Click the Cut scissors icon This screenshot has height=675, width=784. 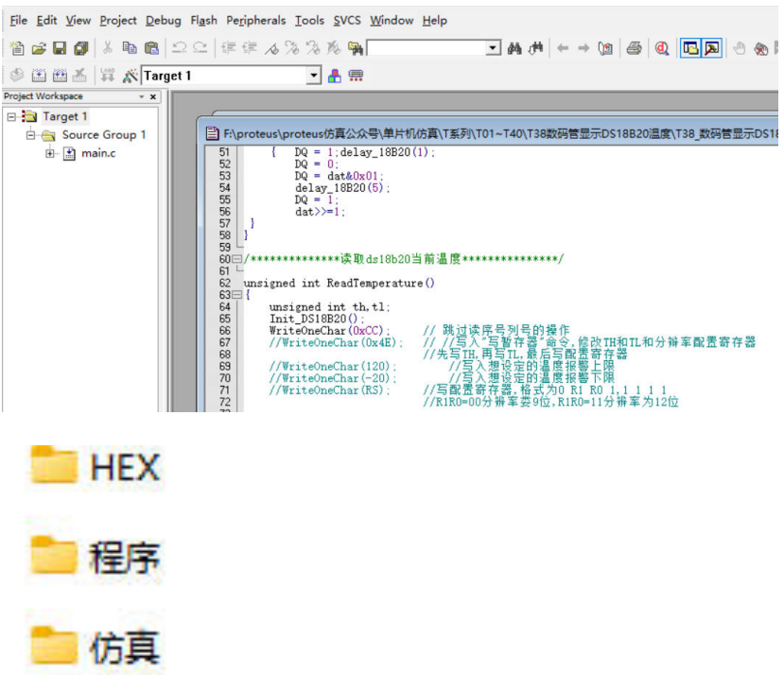(107, 48)
